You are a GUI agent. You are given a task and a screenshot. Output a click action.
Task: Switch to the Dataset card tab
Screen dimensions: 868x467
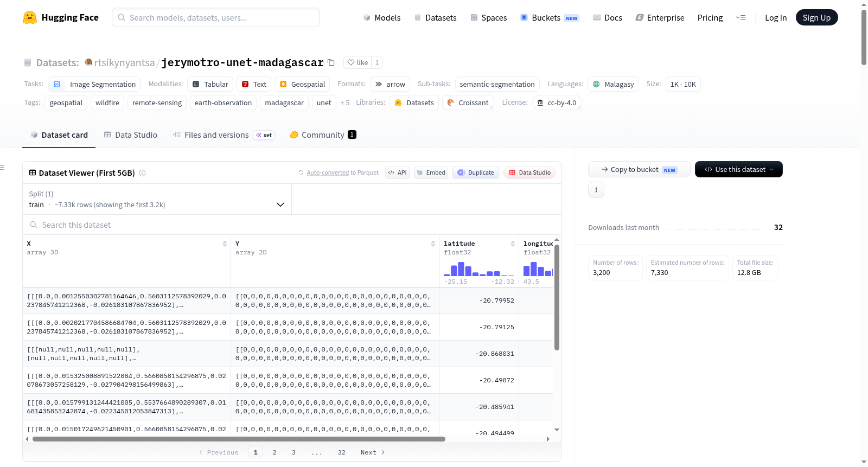[59, 135]
